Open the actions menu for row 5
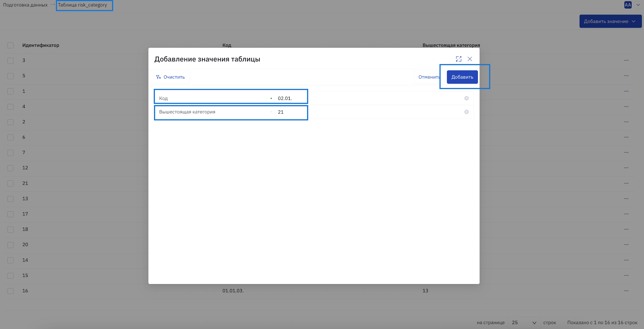Image resolution: width=644 pixels, height=329 pixels. [626, 76]
